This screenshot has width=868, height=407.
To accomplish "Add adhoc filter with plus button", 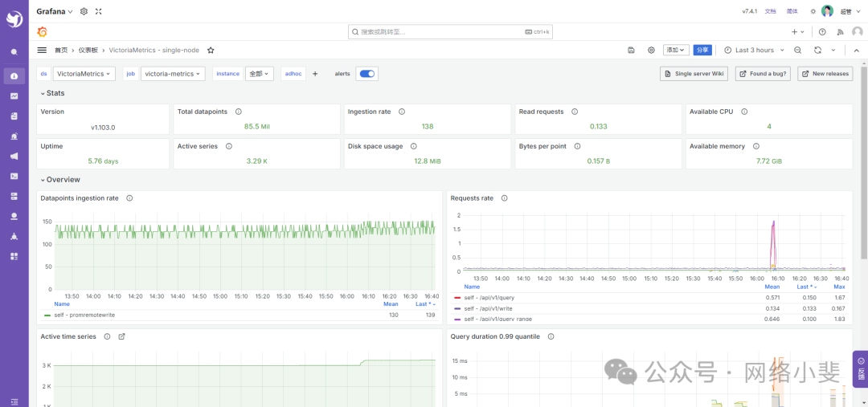I will pyautogui.click(x=316, y=74).
